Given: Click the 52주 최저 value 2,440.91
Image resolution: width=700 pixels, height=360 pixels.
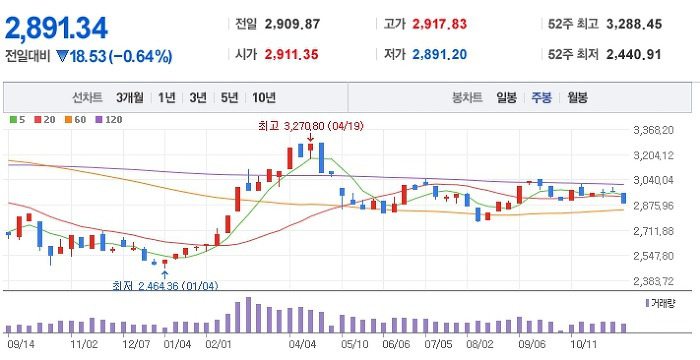Looking at the screenshot, I should pos(633,55).
